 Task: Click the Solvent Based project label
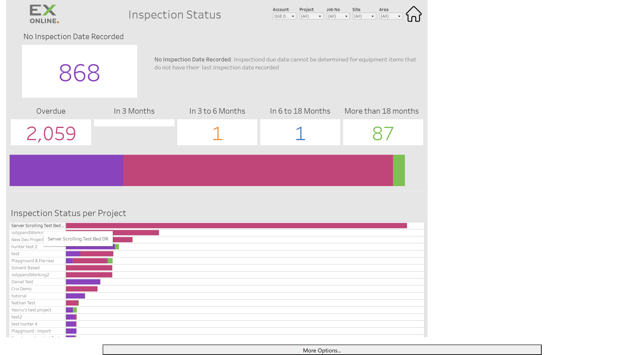click(25, 268)
